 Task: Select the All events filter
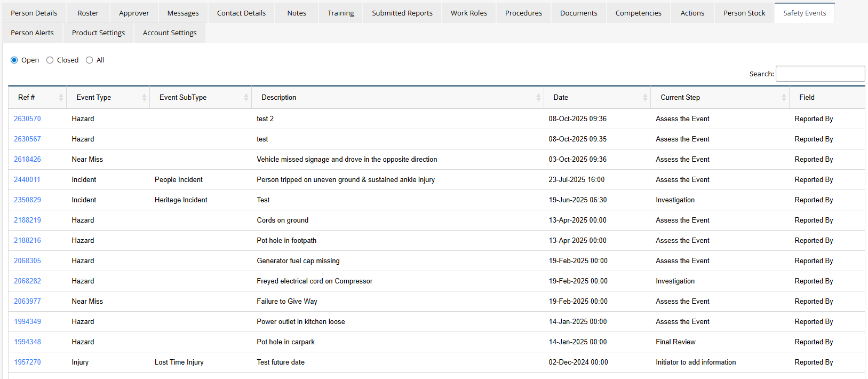(90, 60)
